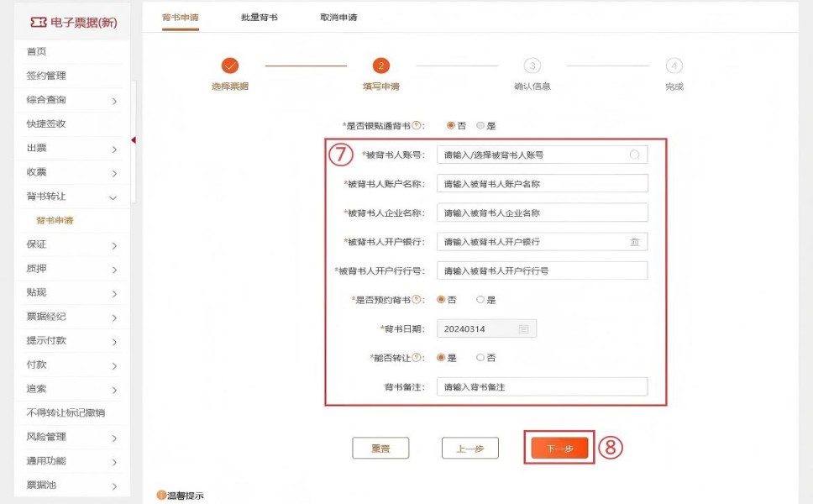Click 被背书人账号 input field
Image resolution: width=813 pixels, height=504 pixels.
point(543,155)
